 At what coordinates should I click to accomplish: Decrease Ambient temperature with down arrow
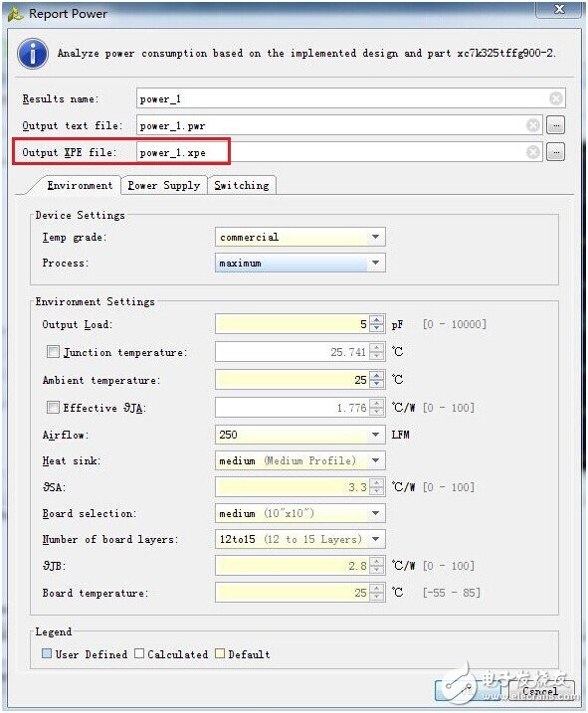click(x=377, y=384)
